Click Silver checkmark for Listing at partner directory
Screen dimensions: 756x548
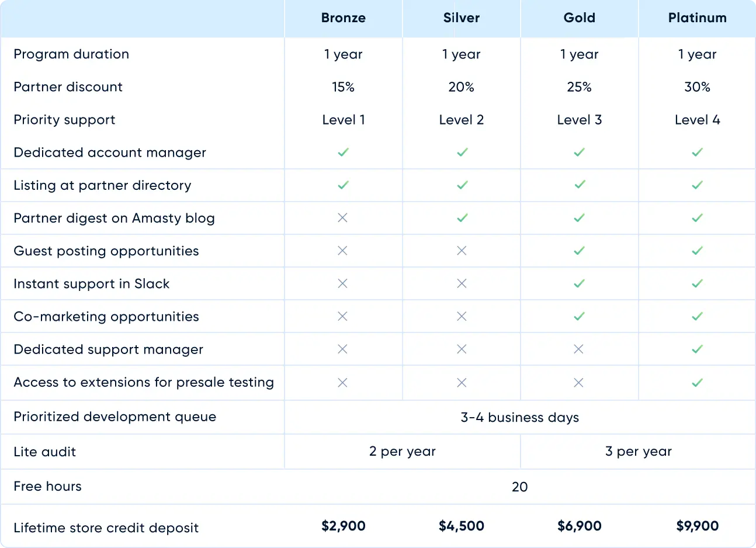coord(462,185)
